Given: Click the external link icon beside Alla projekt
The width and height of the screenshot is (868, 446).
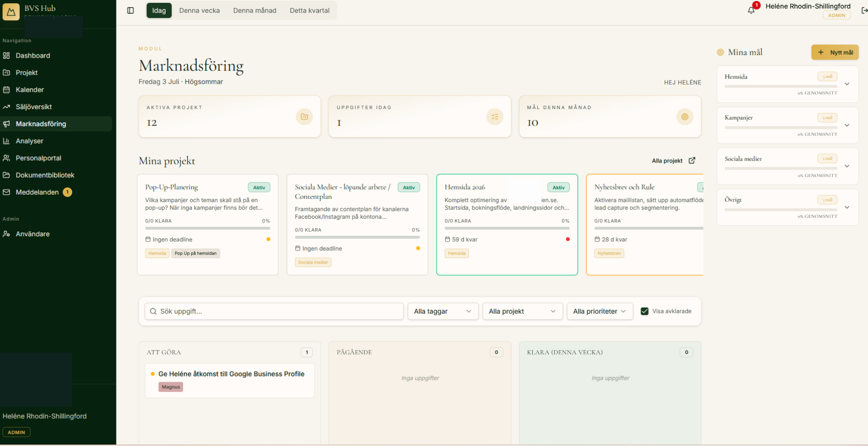Looking at the screenshot, I should pos(692,160).
